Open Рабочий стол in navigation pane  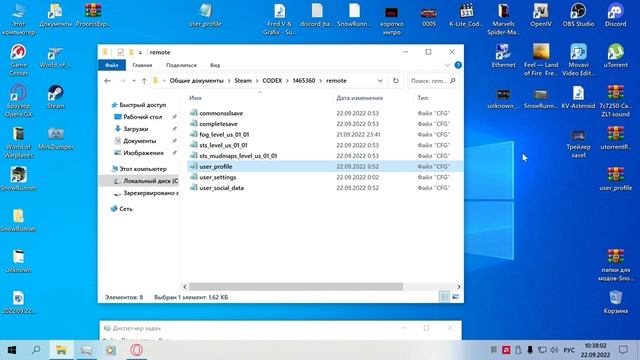pos(142,117)
